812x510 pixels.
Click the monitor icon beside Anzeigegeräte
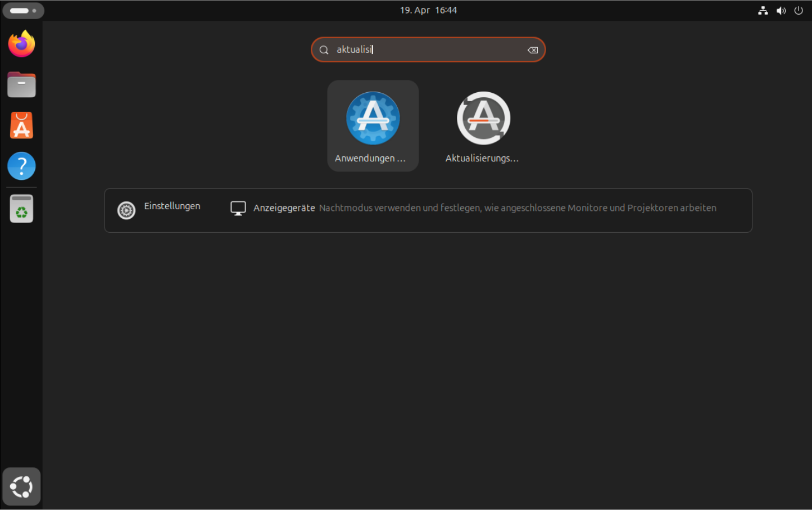tap(238, 208)
